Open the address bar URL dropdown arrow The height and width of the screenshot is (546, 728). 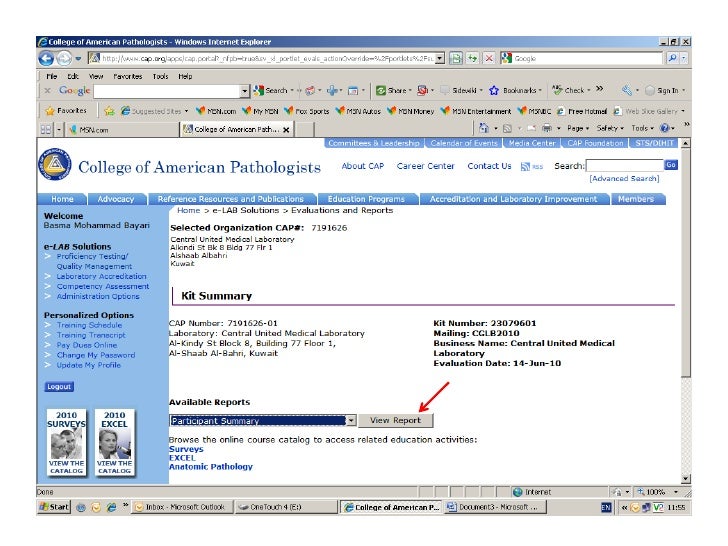440,58
